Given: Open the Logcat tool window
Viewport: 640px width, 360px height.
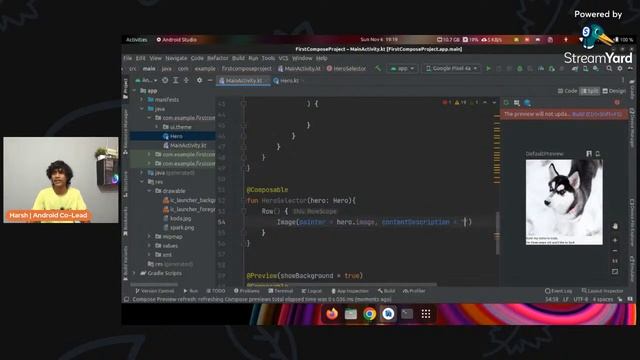Looking at the screenshot, I should click(312, 291).
